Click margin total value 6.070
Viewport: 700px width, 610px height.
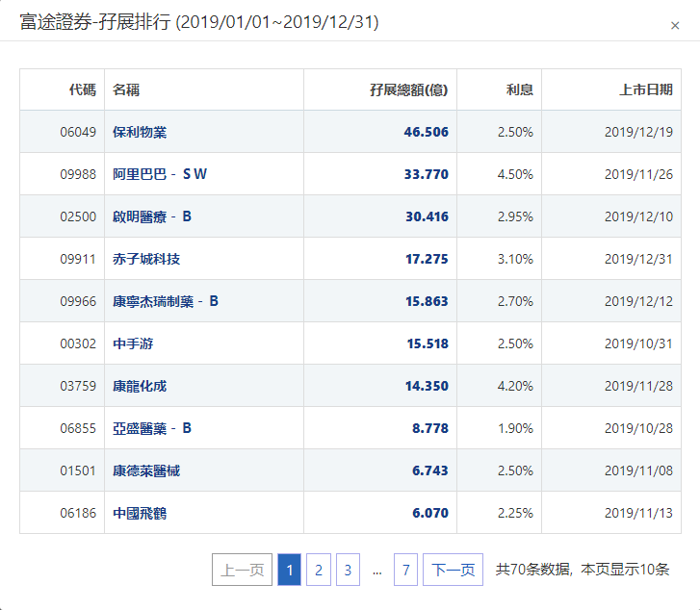click(429, 513)
